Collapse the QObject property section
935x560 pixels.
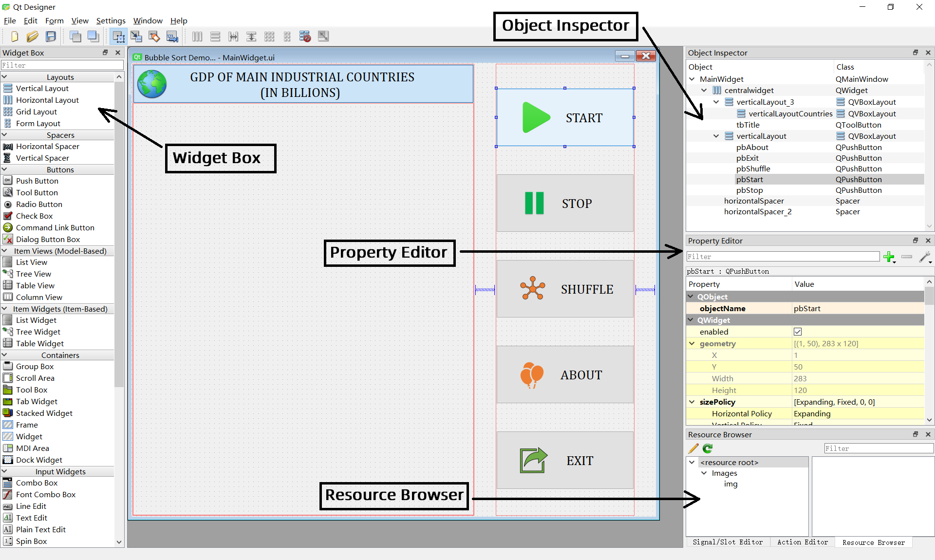click(691, 297)
